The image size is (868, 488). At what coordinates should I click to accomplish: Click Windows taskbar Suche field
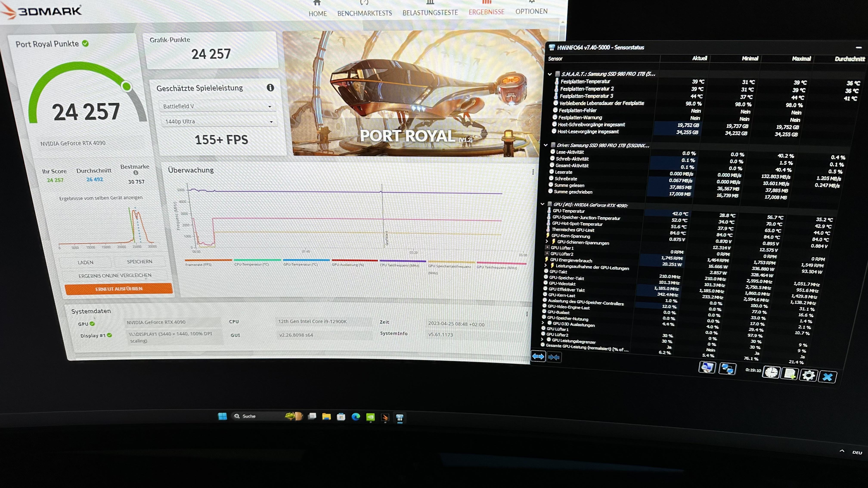coord(249,416)
